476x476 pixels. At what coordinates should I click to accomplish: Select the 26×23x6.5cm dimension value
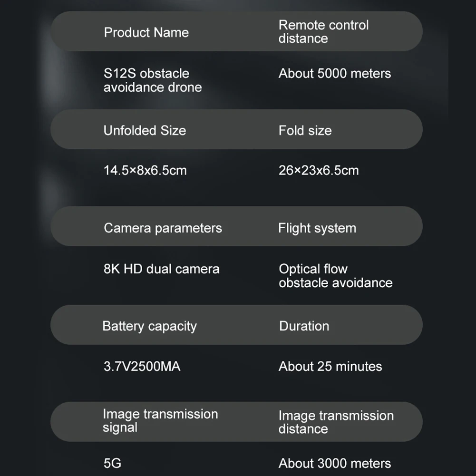pos(319,170)
